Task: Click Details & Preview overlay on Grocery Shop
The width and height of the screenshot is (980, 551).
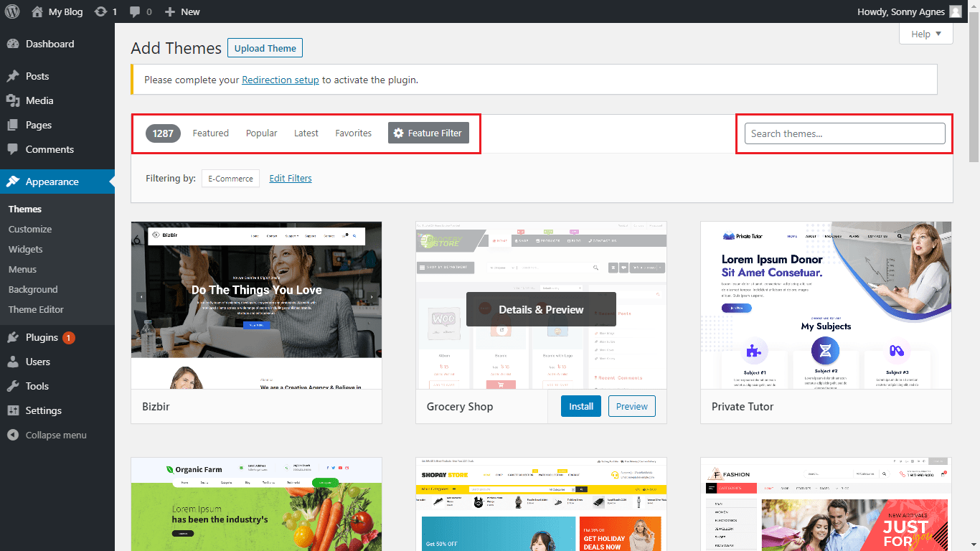Action: [x=541, y=309]
